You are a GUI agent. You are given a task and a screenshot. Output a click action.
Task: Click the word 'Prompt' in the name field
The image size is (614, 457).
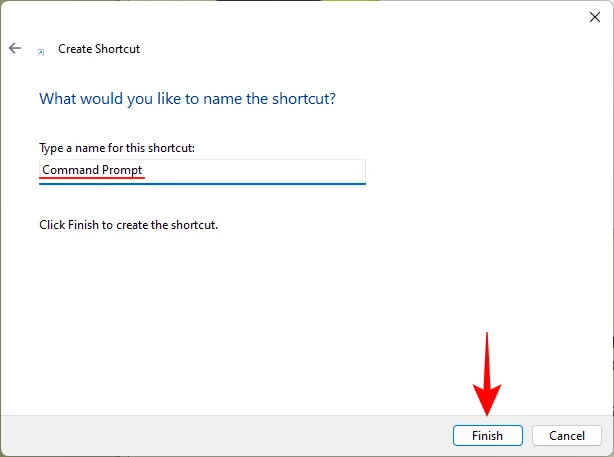[x=123, y=170]
